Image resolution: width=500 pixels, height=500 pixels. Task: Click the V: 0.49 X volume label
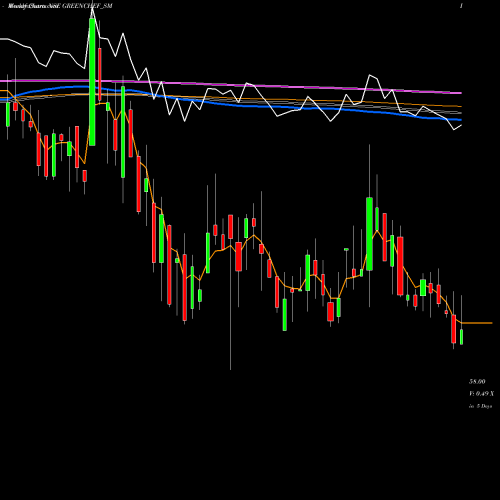click(481, 394)
